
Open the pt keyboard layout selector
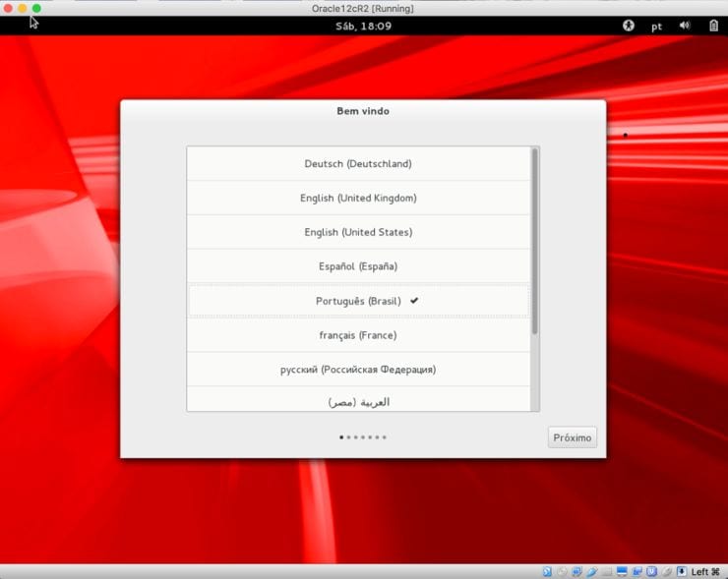(656, 27)
